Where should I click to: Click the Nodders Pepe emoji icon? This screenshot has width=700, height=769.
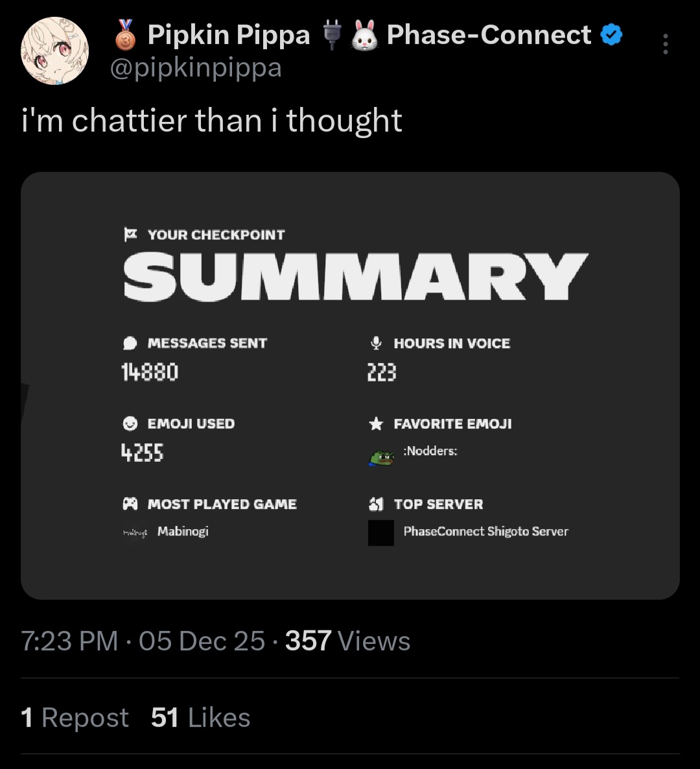tap(381, 457)
